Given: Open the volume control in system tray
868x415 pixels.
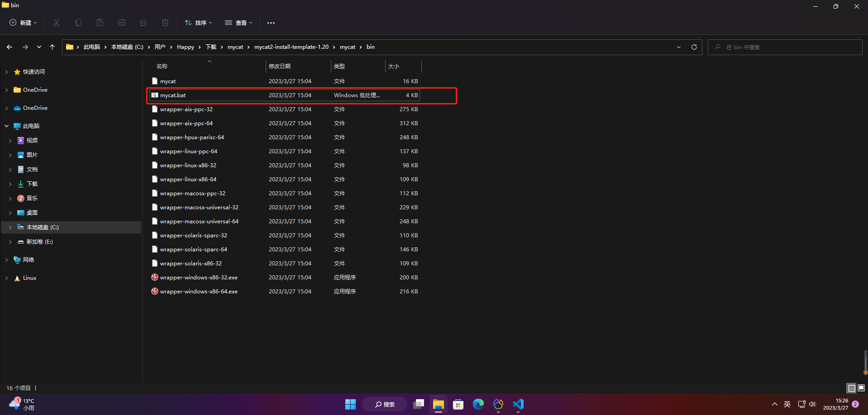Looking at the screenshot, I should pos(812,404).
